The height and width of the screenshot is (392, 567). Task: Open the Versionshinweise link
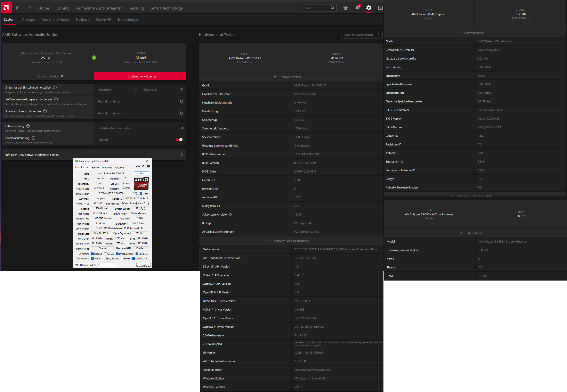pos(50,76)
